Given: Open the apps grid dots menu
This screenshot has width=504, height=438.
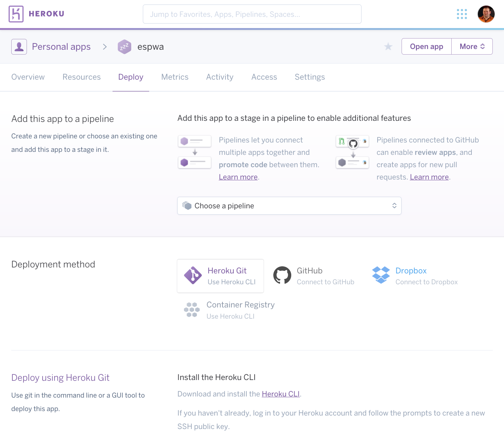Looking at the screenshot, I should coord(462,14).
